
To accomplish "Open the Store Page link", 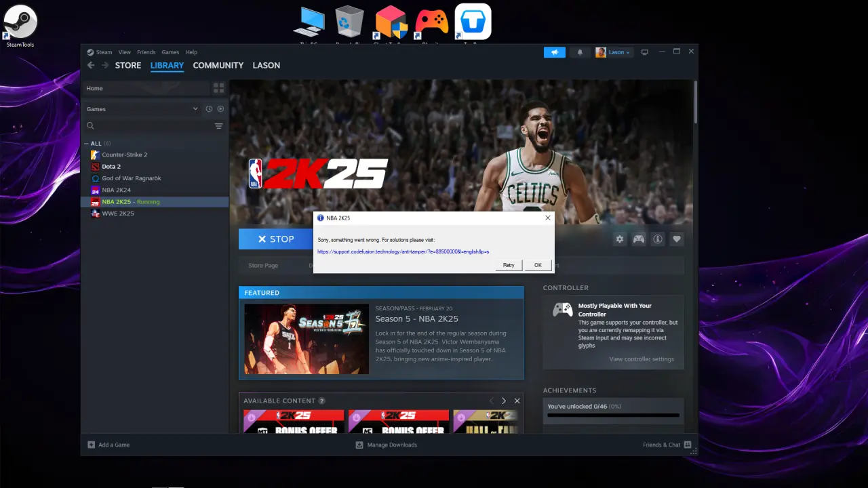I will click(263, 266).
